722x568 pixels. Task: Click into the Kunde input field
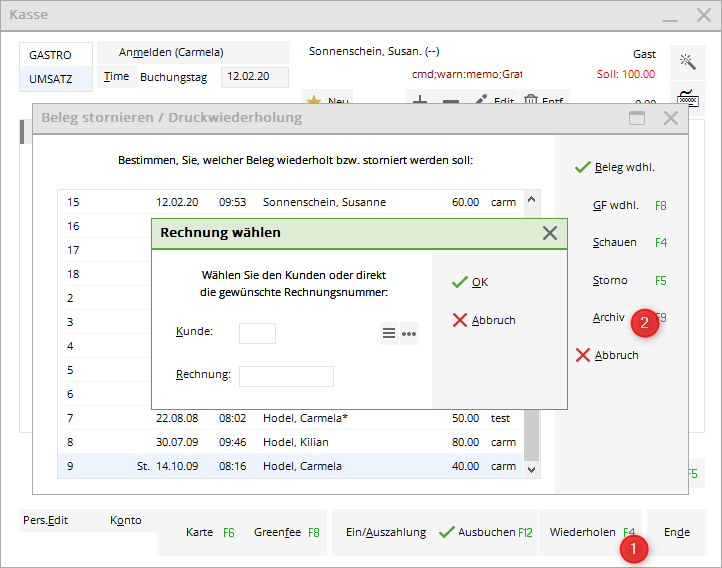point(257,333)
